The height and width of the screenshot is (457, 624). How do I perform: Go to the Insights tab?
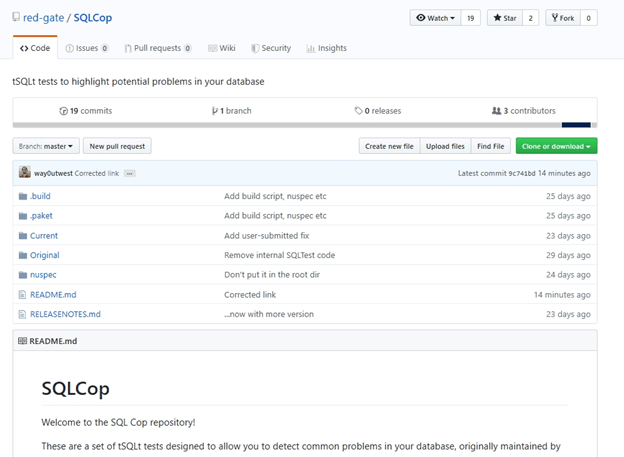click(327, 48)
